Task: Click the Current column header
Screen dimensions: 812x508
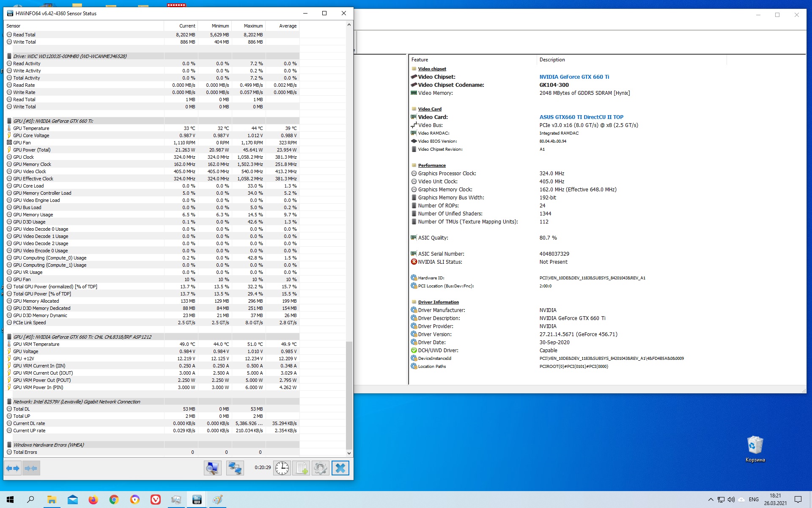Action: (x=187, y=26)
